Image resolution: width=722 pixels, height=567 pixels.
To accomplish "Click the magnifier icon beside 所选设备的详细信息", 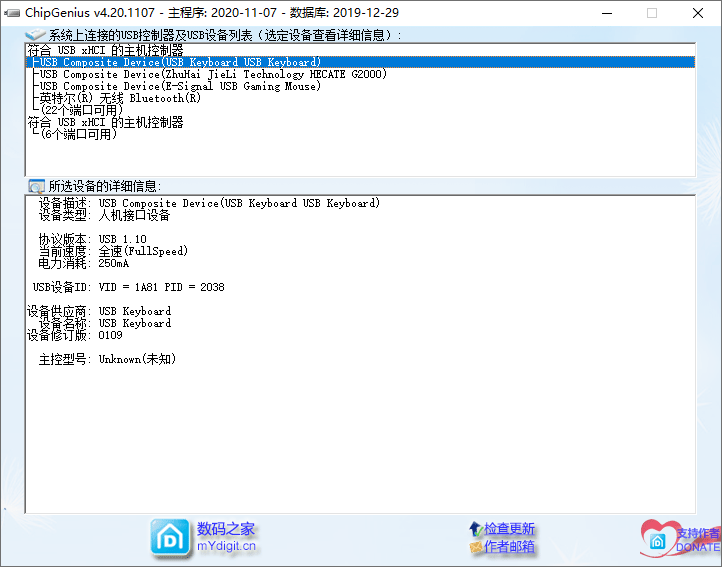I will coord(36,186).
